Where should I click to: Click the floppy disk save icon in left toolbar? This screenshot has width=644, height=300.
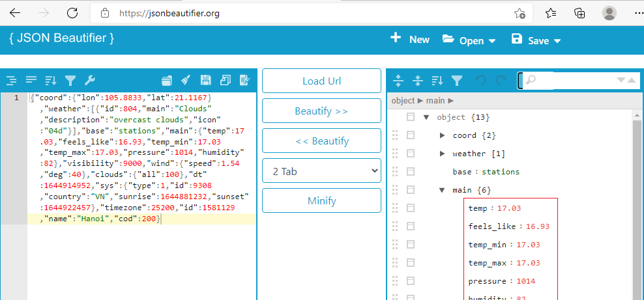205,81
